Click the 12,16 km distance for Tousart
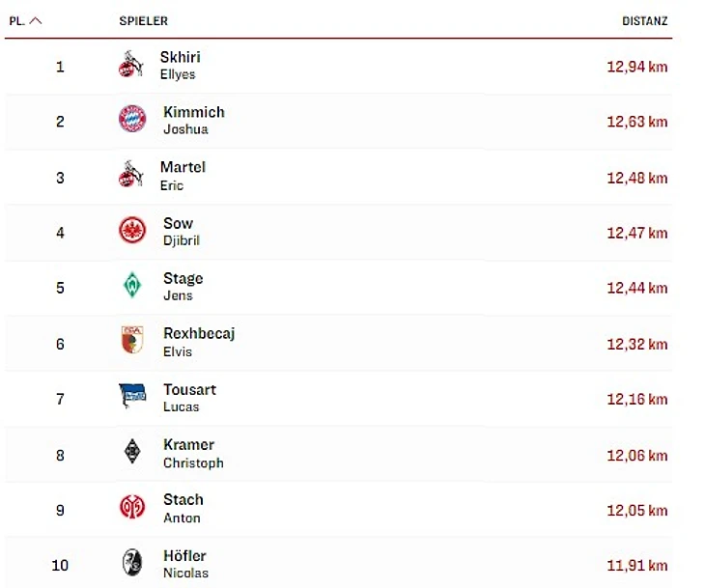Image resolution: width=705 pixels, height=588 pixels. point(636,400)
